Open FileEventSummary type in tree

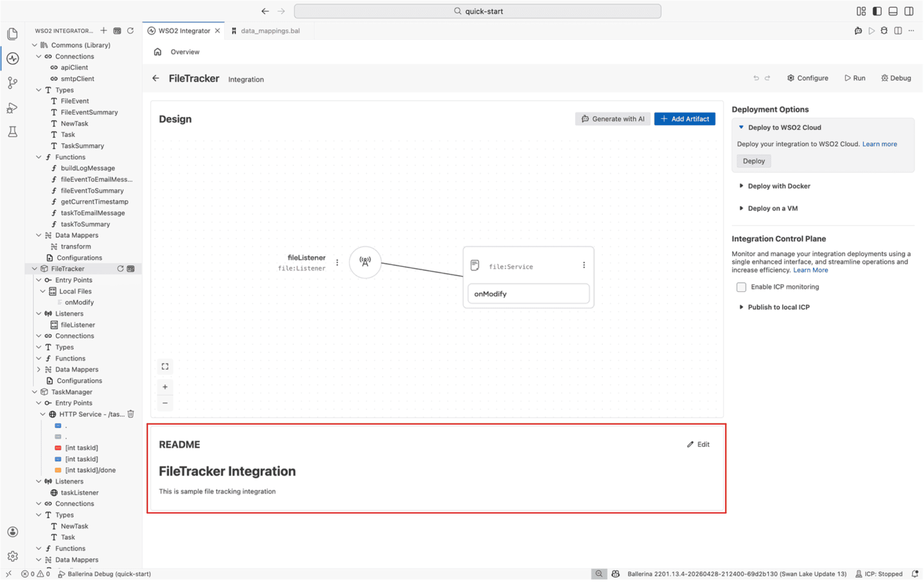coord(89,112)
